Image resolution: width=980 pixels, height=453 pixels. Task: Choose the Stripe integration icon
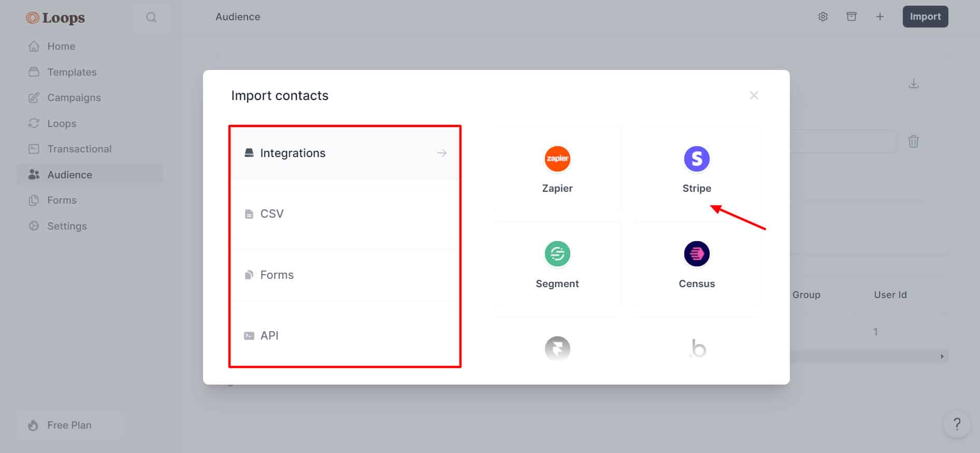pos(697,159)
